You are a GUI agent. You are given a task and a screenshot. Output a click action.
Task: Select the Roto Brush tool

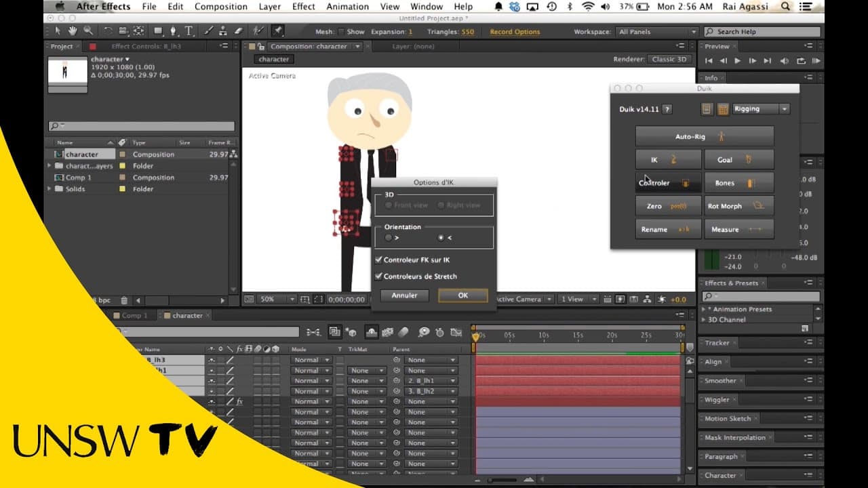coord(258,31)
